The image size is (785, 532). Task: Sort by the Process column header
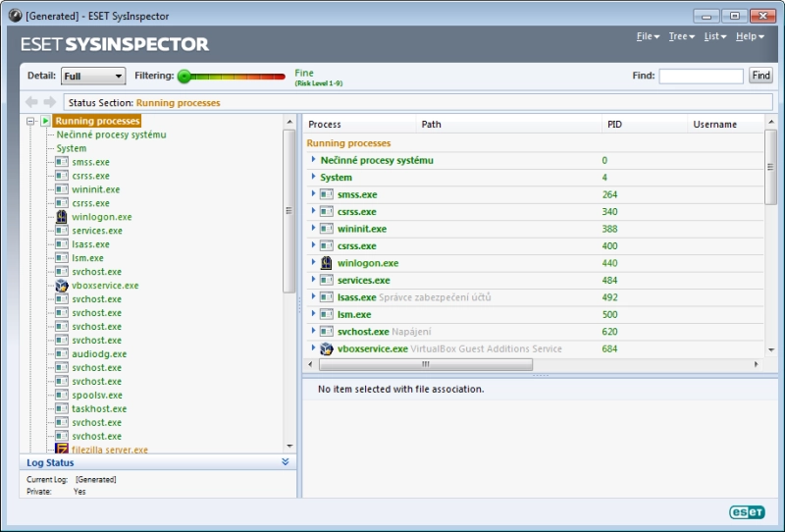359,125
